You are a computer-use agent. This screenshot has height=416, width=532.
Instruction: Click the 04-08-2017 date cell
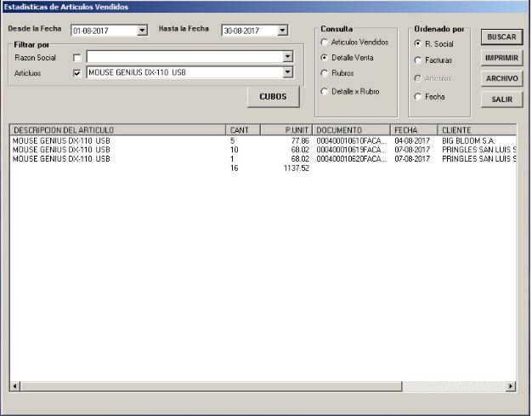(412, 140)
